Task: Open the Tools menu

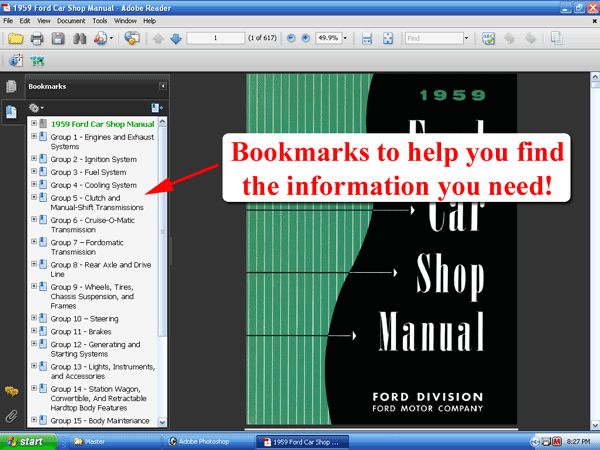Action: tap(99, 21)
